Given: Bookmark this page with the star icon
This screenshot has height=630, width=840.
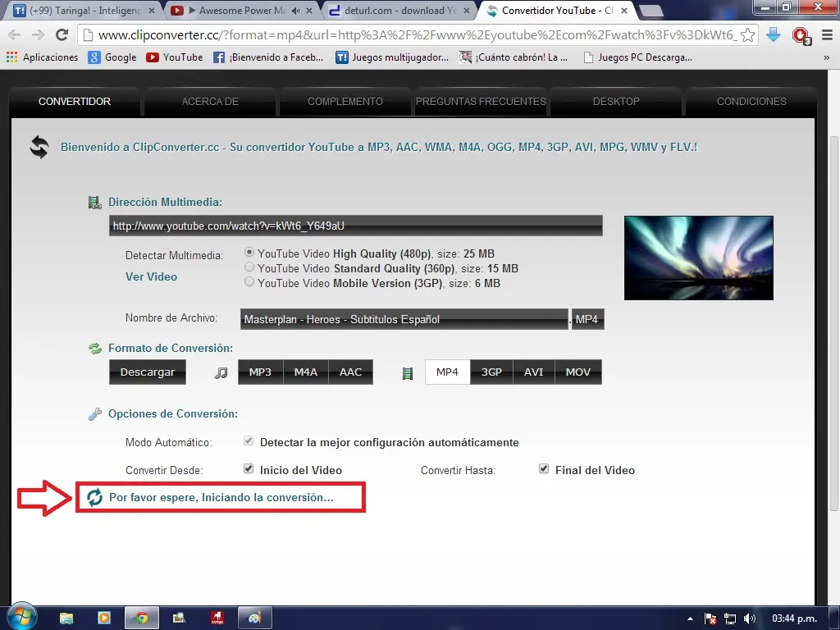Looking at the screenshot, I should click(x=748, y=35).
